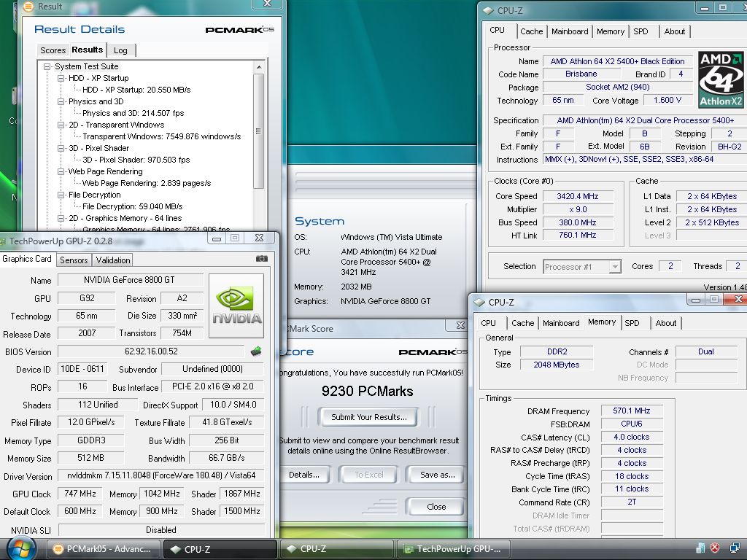The image size is (747, 560).
Task: Click the Memory Size 2048 MBytes value
Action: [x=557, y=365]
